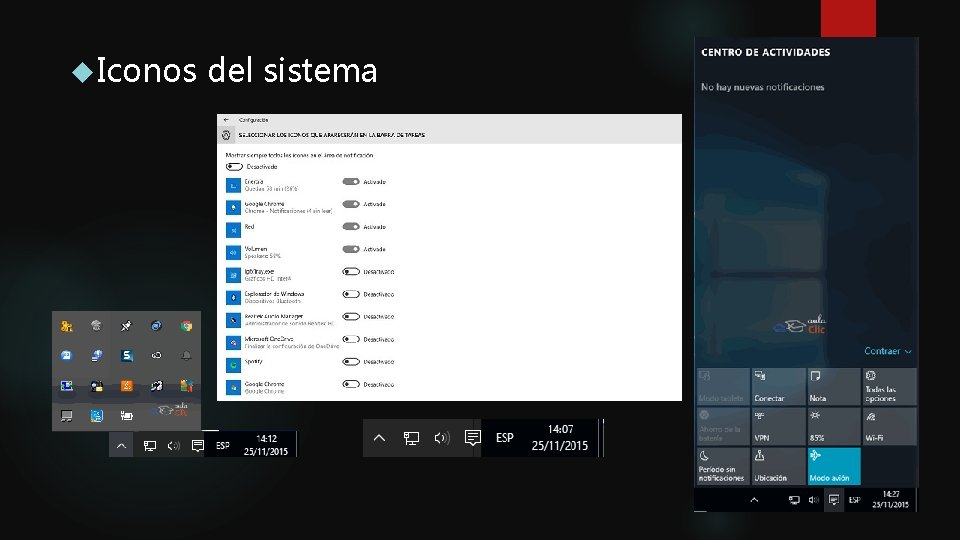Click ESP language indicator in 14:27 taskbar

coord(855,500)
